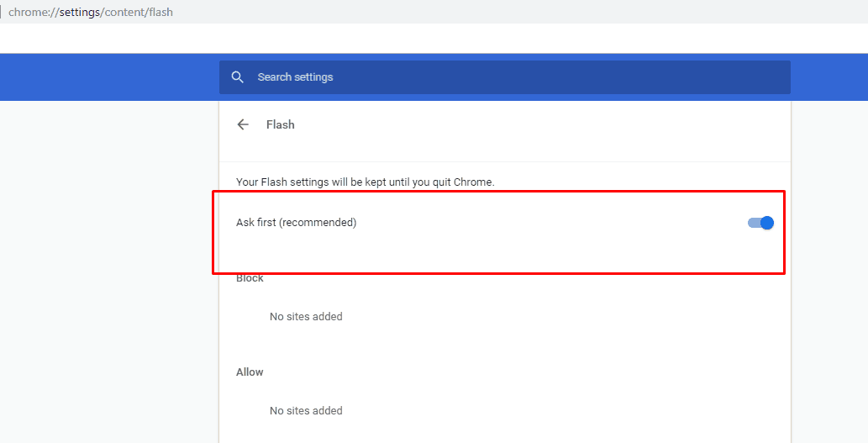The image size is (868, 443).
Task: Click the Allow section heading
Action: click(x=250, y=372)
